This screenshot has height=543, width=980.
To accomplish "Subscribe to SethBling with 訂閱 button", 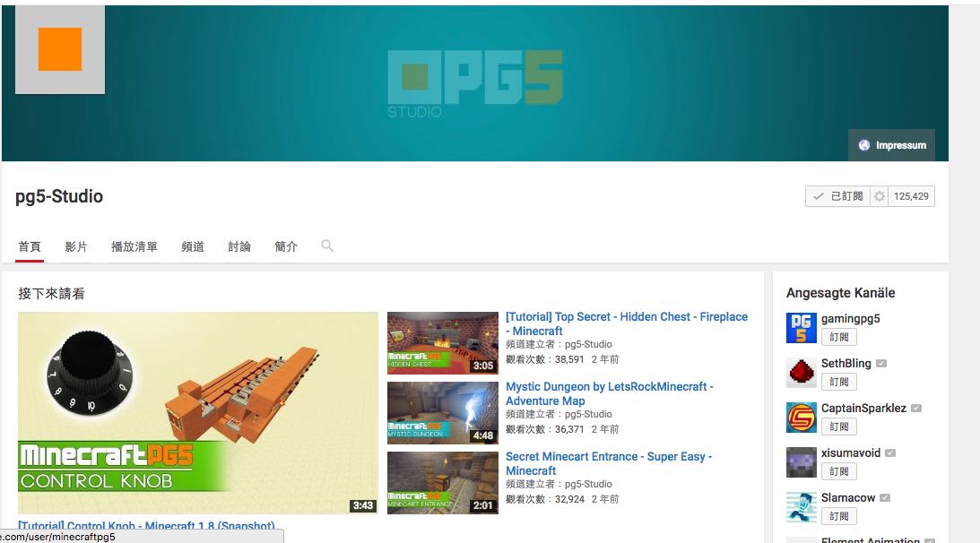I will 838,382.
